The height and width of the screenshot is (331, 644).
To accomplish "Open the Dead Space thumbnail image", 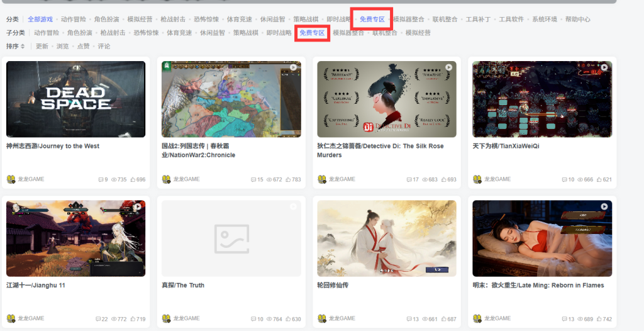I will [x=76, y=99].
